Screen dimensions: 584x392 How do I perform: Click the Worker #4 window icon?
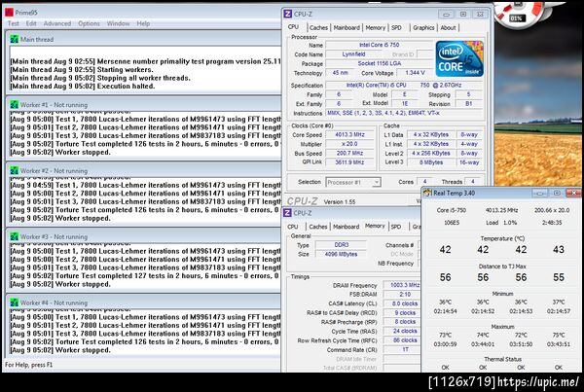(x=15, y=303)
